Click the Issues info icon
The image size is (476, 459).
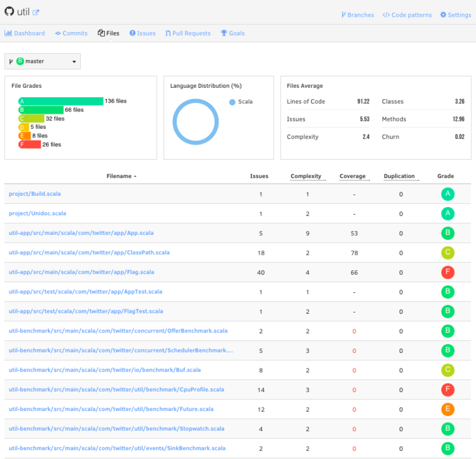[x=132, y=33]
